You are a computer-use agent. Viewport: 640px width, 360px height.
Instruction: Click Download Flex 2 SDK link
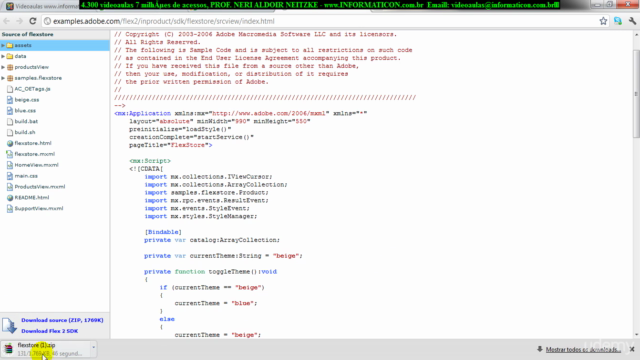pyautogui.click(x=49, y=331)
